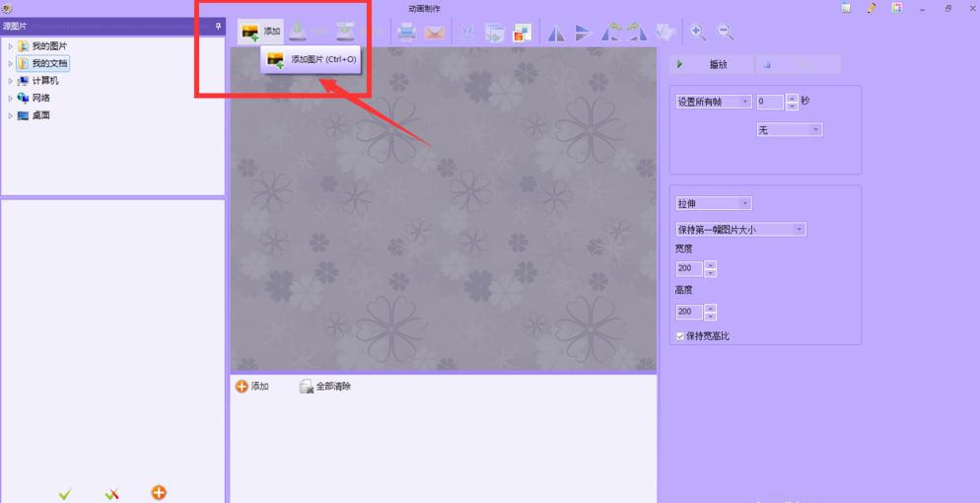This screenshot has width=980, height=503.
Task: Click the scissors cut icon
Action: coord(467,33)
